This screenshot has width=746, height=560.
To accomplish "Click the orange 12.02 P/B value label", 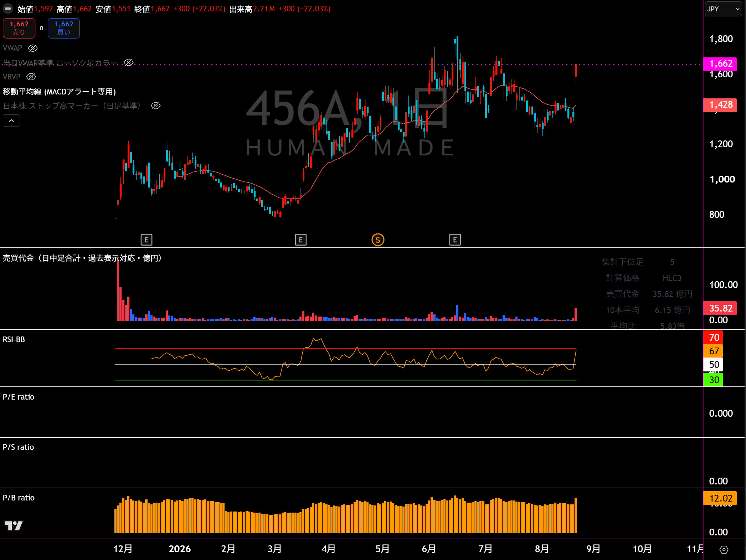I will coord(720,498).
